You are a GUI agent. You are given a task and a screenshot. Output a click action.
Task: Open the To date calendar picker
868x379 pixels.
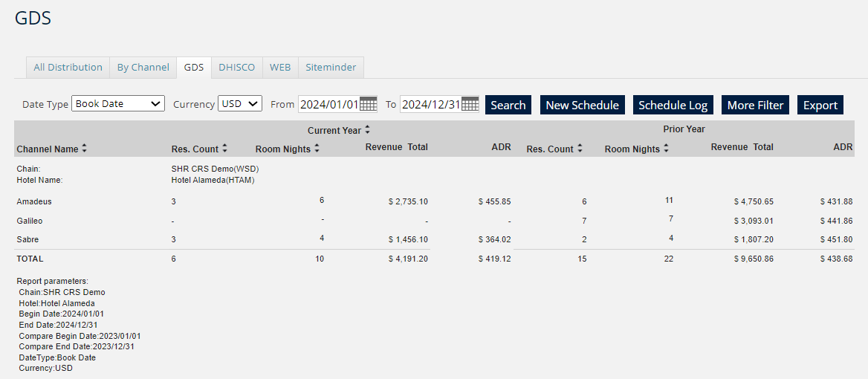tap(470, 104)
